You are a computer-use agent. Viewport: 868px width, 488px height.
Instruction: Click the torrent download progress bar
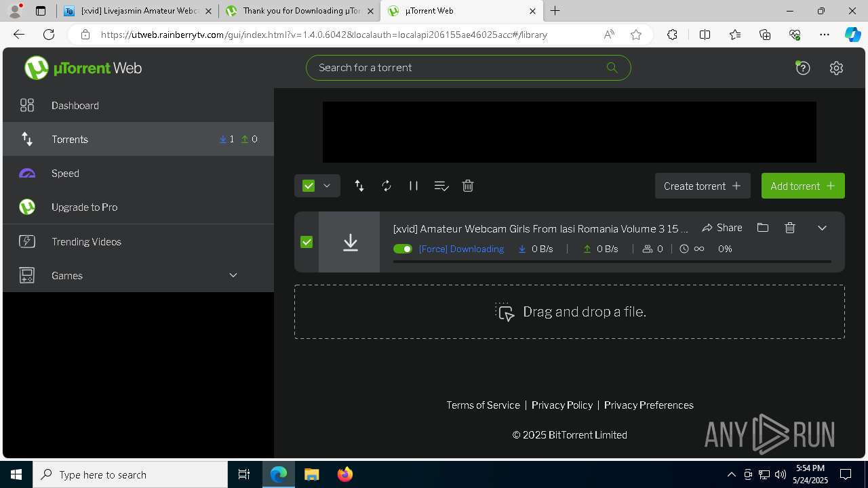point(612,261)
